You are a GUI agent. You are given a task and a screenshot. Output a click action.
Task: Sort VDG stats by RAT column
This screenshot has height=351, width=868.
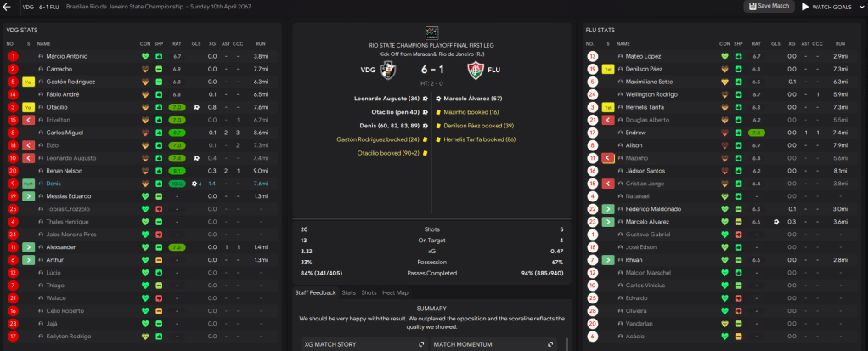(x=177, y=43)
